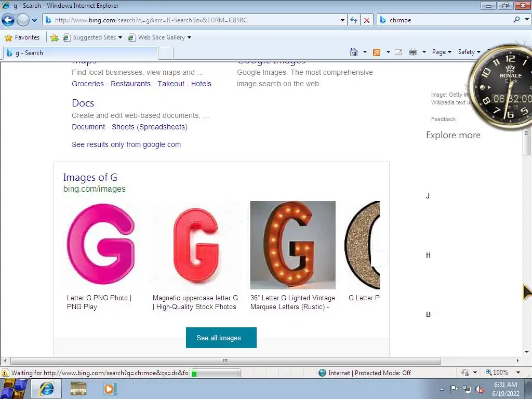Viewport: 532px width, 399px height.
Task: Click the taskbar clock 6:31 AM
Action: pos(506,389)
